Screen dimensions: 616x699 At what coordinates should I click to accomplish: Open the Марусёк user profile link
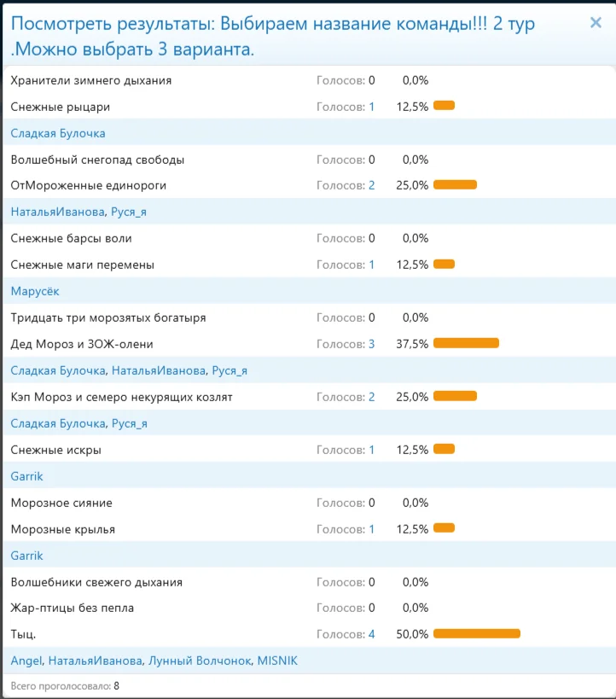pyautogui.click(x=35, y=291)
